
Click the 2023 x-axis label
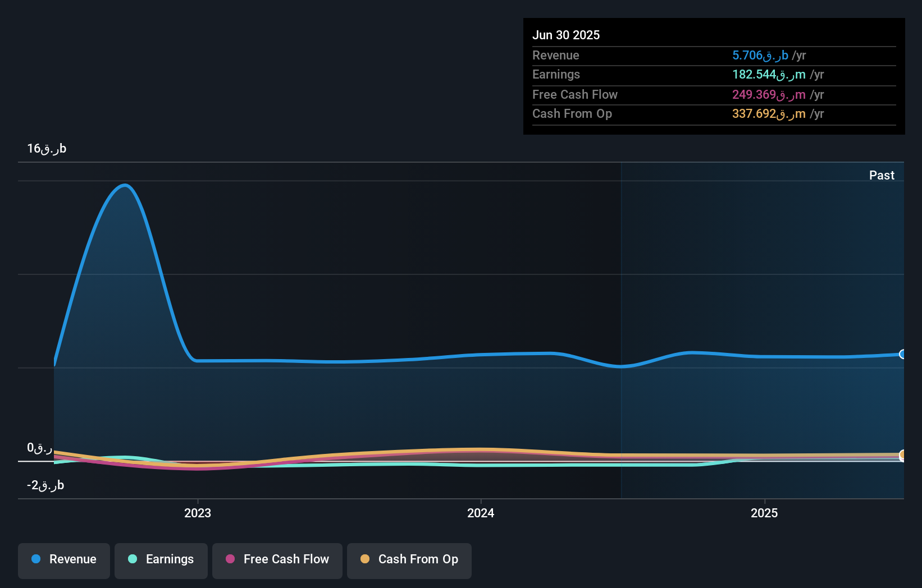(198, 513)
